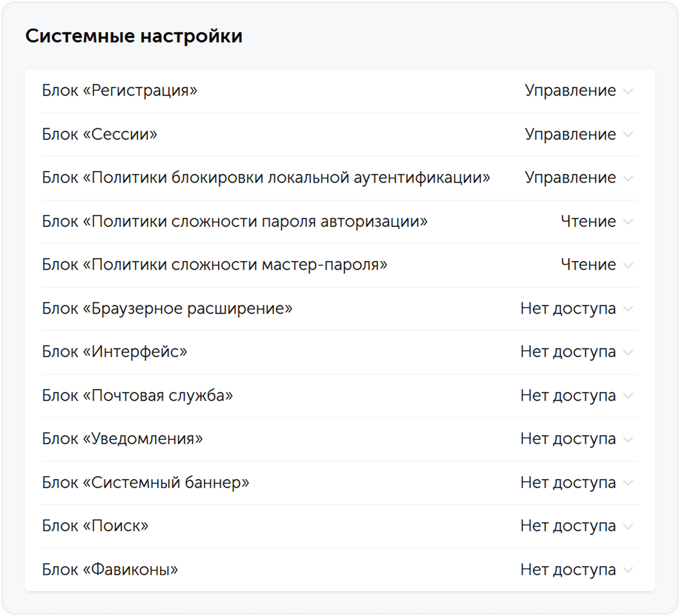Open access level menu for Блок «Уведомления»

point(628,439)
